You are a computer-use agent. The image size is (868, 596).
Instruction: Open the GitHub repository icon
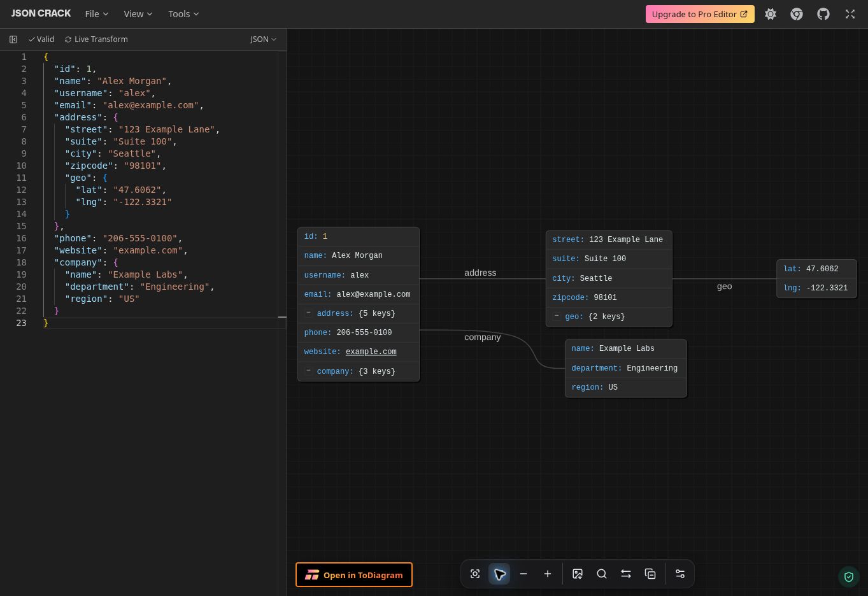(x=823, y=14)
